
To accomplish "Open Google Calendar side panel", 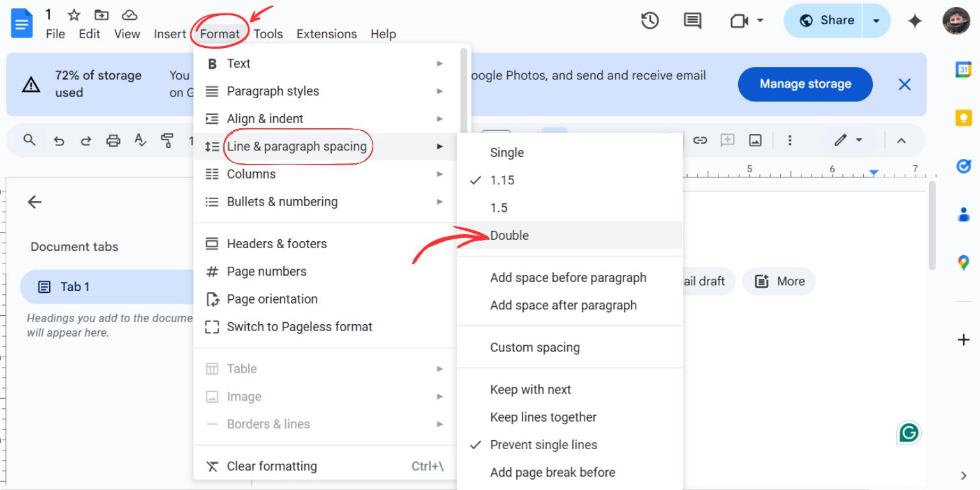I will (963, 70).
